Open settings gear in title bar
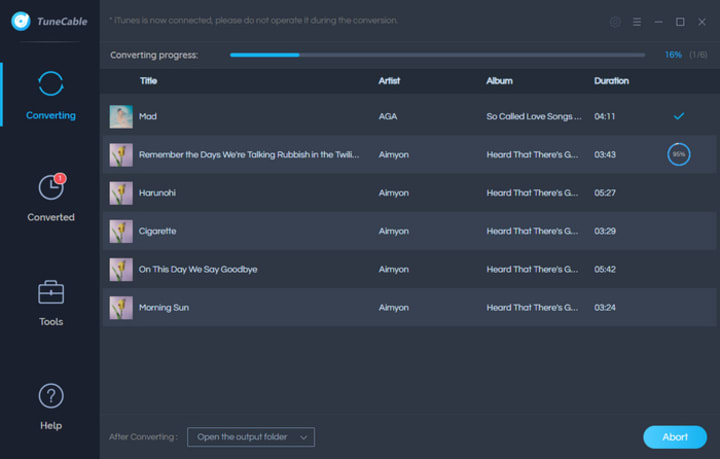This screenshot has width=720, height=459. 615,22
